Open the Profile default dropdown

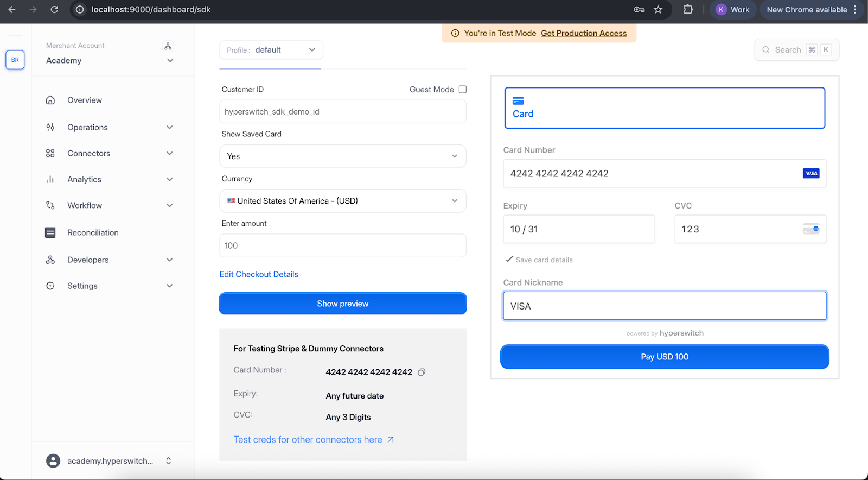click(x=271, y=50)
